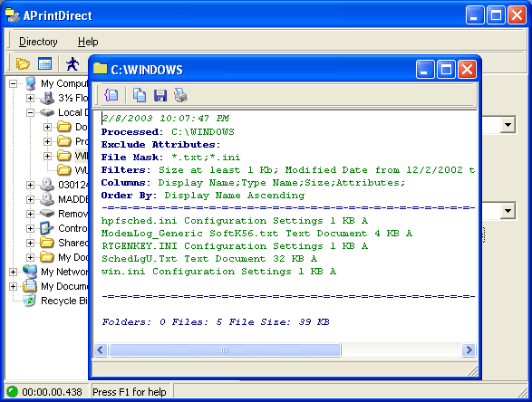
Task: Expand the Control Panel tree node
Action: (30, 228)
